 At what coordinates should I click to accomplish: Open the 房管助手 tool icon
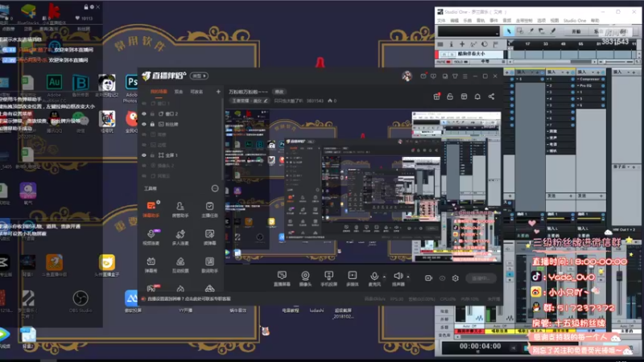[180, 208]
